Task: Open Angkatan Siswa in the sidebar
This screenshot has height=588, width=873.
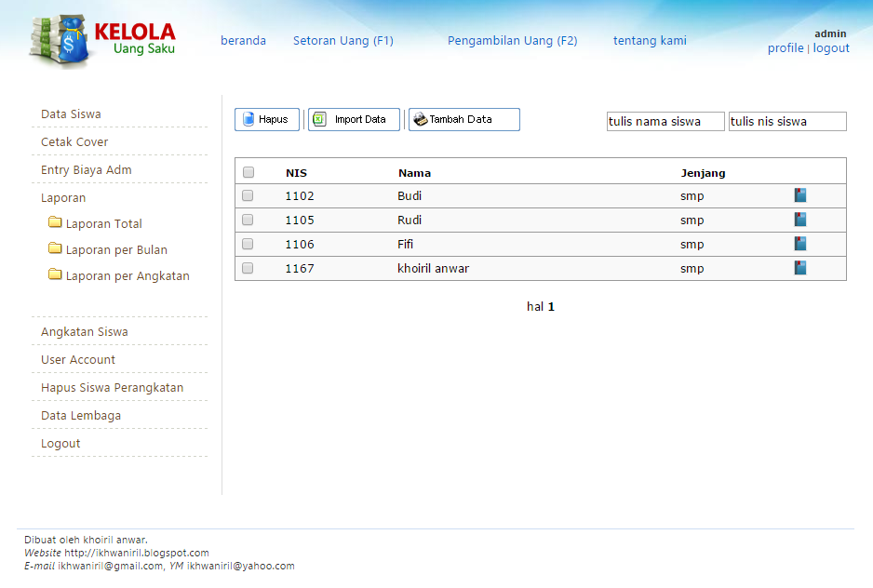Action: point(84,332)
